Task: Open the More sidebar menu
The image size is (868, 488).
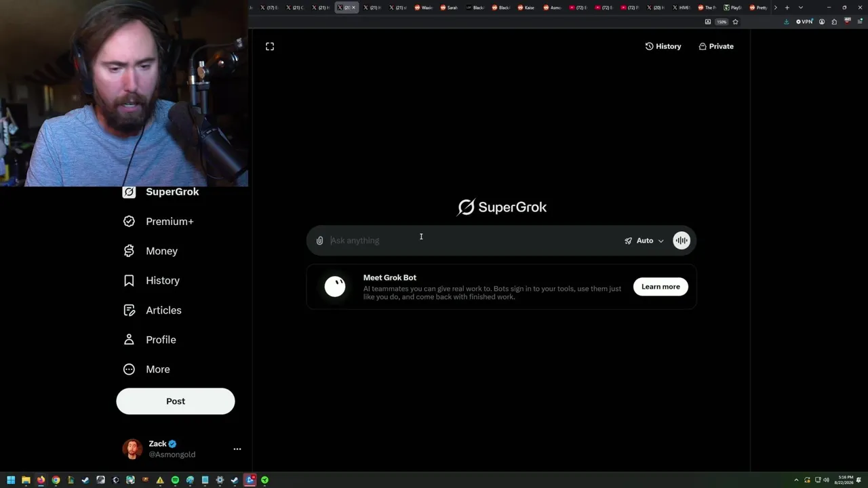Action: tap(146, 369)
